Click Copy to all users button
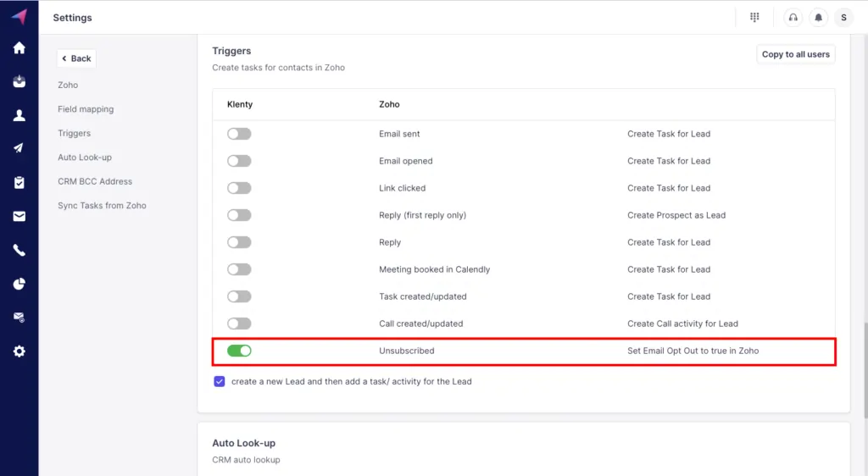The width and height of the screenshot is (868, 476). point(795,54)
